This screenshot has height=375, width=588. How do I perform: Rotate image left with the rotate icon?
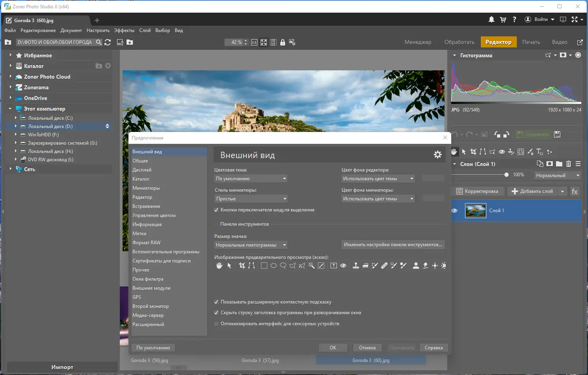click(497, 134)
